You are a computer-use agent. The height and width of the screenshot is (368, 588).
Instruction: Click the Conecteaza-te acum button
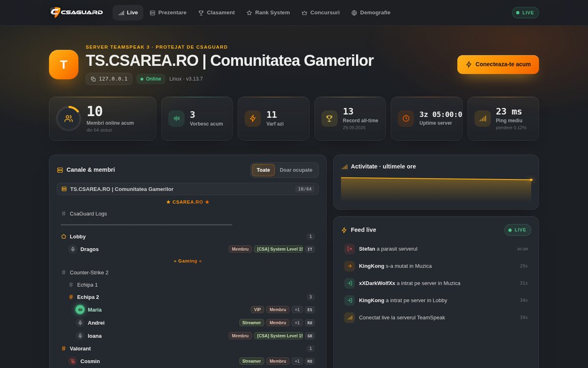[498, 64]
